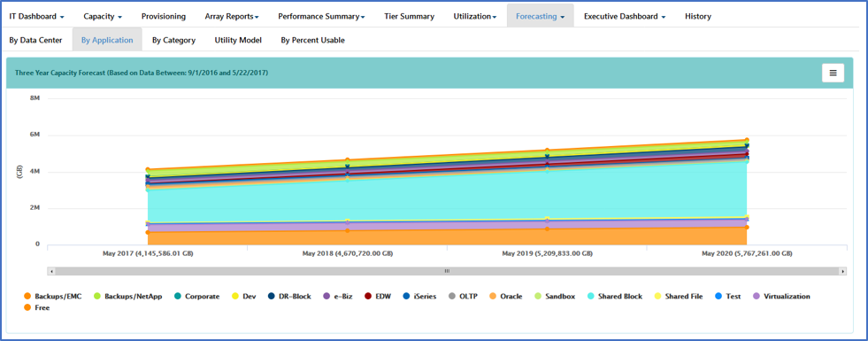Click the May 2020 axis label
The image size is (868, 341).
747,254
